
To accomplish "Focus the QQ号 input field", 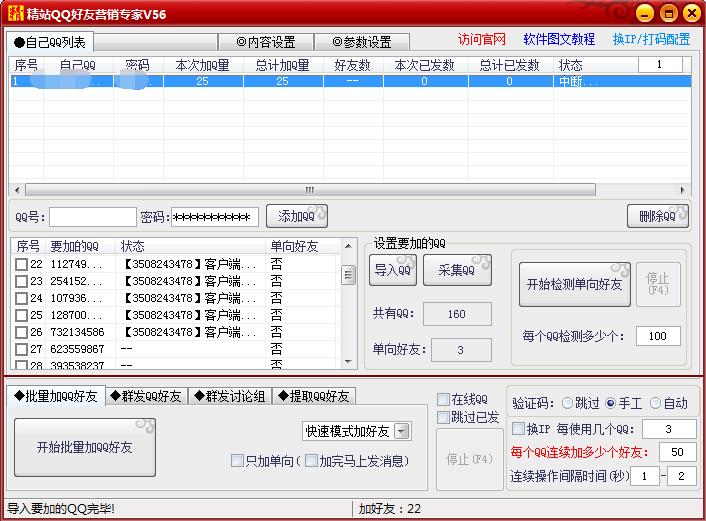I will pos(93,217).
